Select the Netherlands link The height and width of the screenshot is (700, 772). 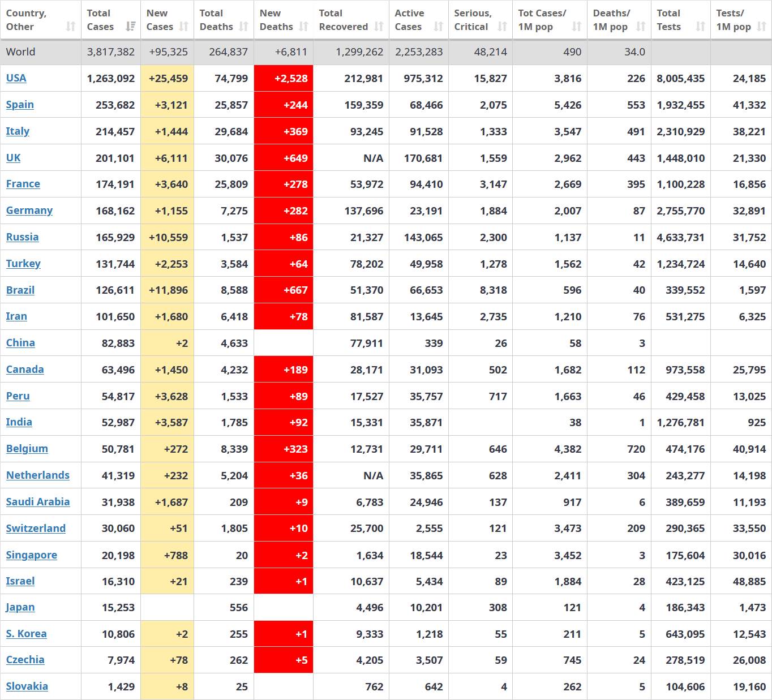(38, 475)
